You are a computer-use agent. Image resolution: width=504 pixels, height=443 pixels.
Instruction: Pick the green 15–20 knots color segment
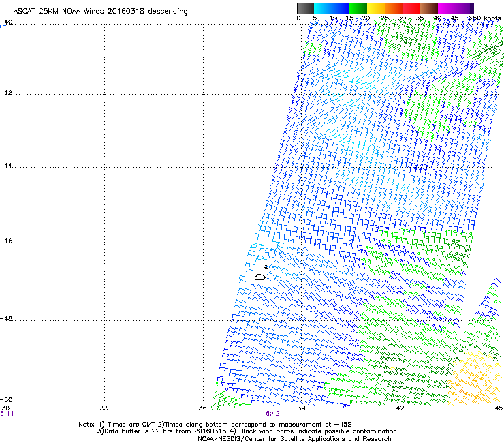coord(358,8)
